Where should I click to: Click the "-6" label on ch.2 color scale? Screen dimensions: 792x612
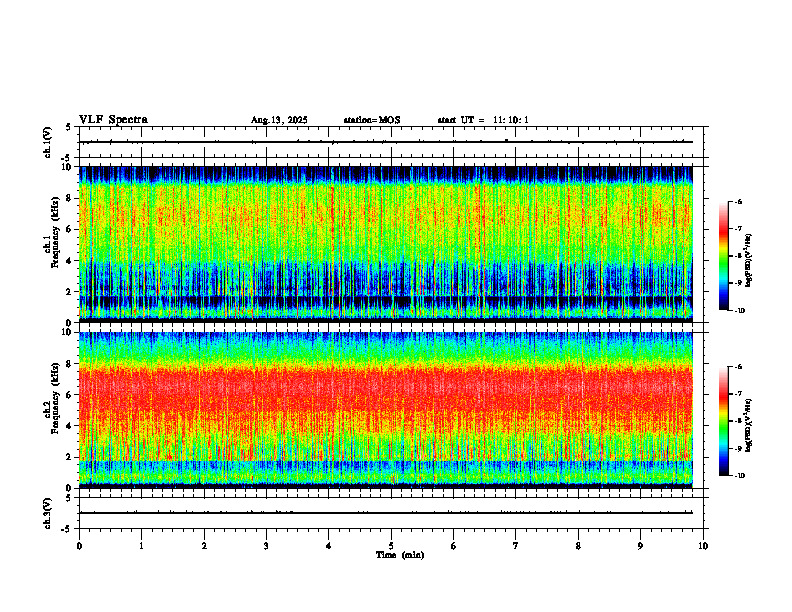pos(738,367)
